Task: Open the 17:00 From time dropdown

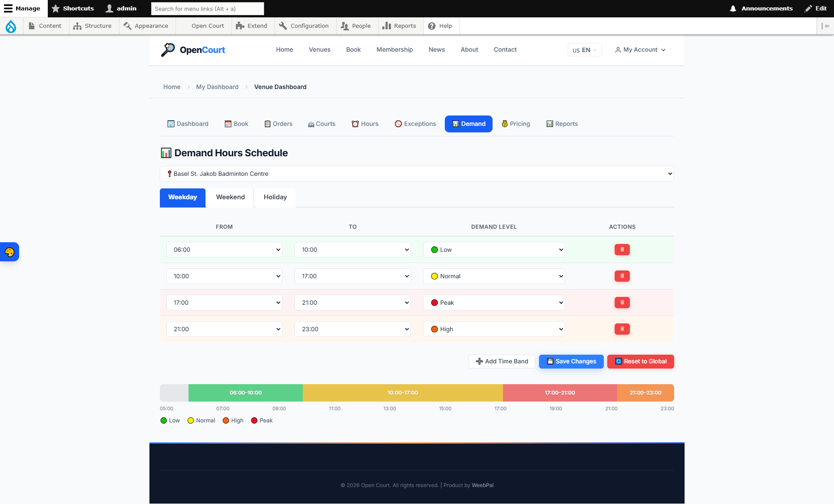Action: pos(224,303)
